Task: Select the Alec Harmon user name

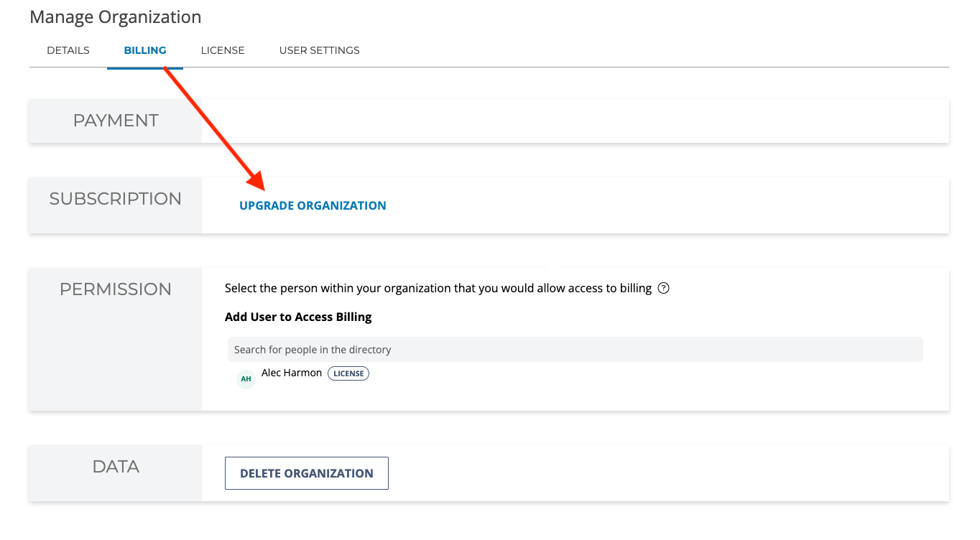Action: [x=292, y=373]
